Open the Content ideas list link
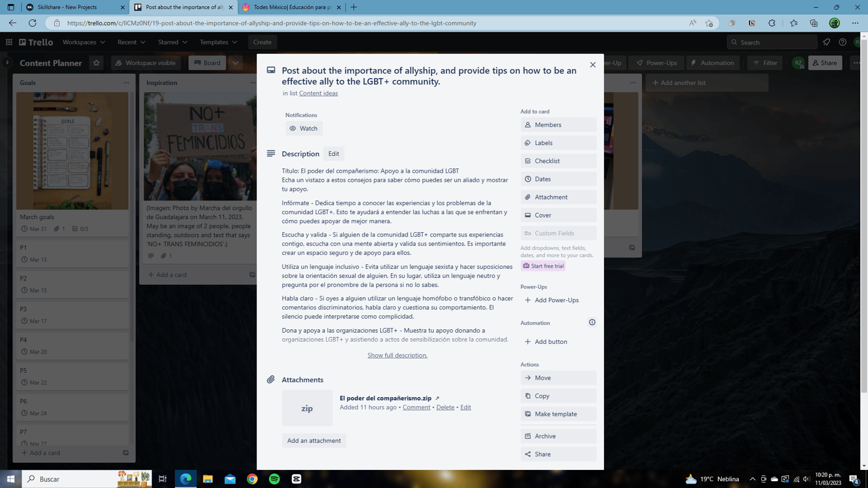The image size is (868, 488). pos(318,93)
